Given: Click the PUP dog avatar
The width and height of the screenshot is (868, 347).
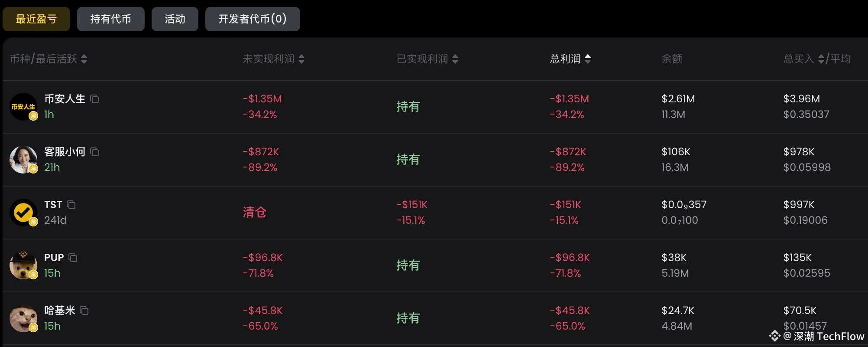Looking at the screenshot, I should [23, 265].
